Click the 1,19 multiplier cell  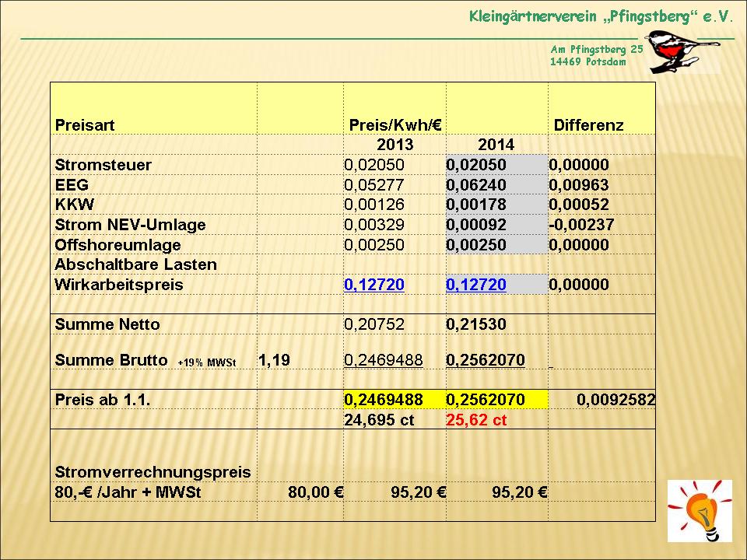click(x=274, y=360)
